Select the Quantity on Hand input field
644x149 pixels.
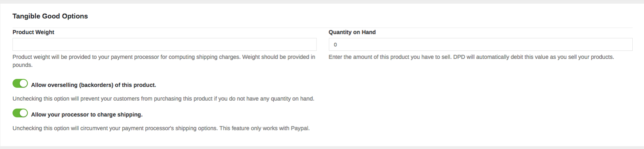(x=480, y=44)
